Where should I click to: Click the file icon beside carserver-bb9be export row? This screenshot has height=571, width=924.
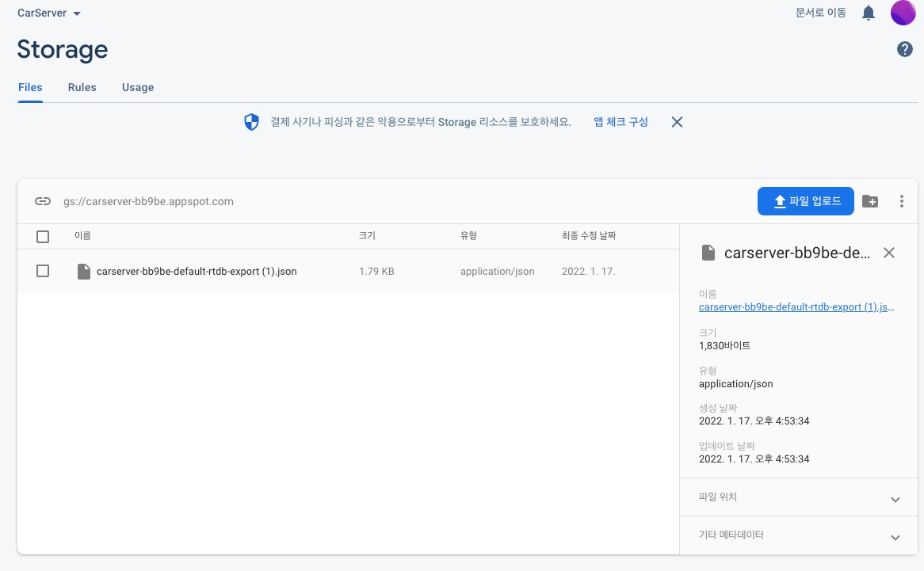coord(84,272)
